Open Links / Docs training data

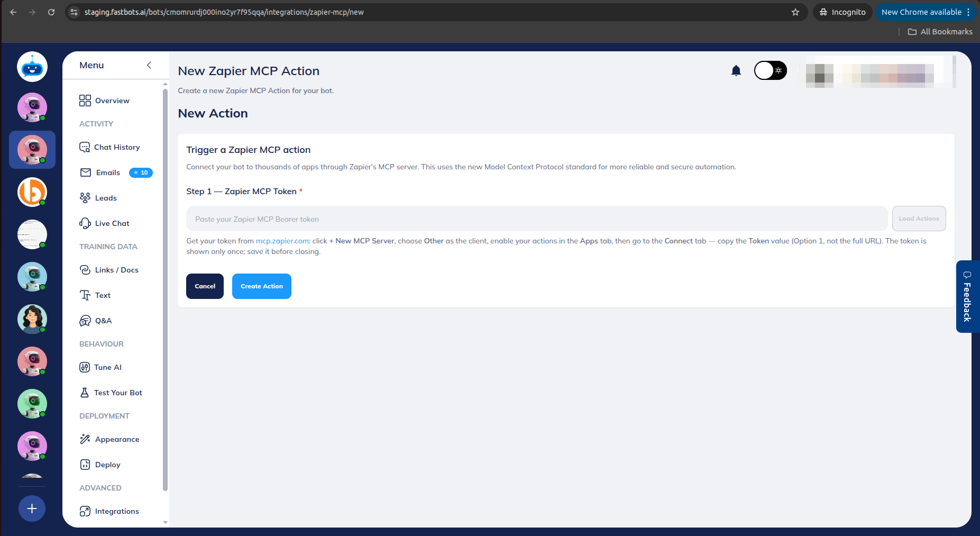click(109, 270)
